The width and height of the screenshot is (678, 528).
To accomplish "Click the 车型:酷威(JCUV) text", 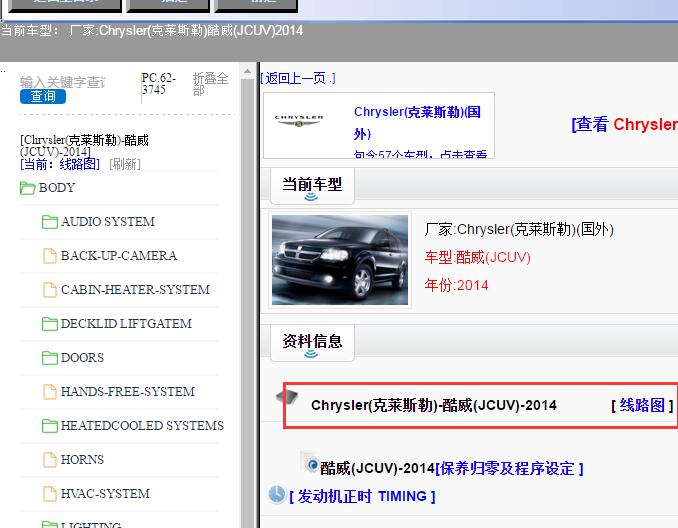I will pyautogui.click(x=477, y=257).
